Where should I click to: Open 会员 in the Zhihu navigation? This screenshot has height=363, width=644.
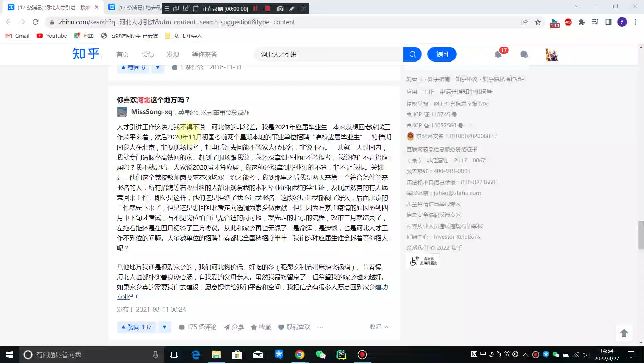(148, 54)
